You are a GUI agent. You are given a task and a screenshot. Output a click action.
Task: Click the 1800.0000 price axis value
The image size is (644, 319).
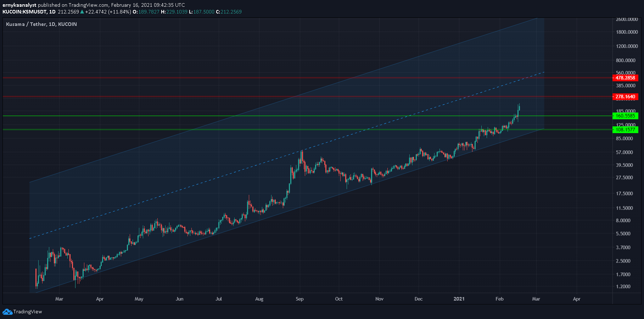627,32
